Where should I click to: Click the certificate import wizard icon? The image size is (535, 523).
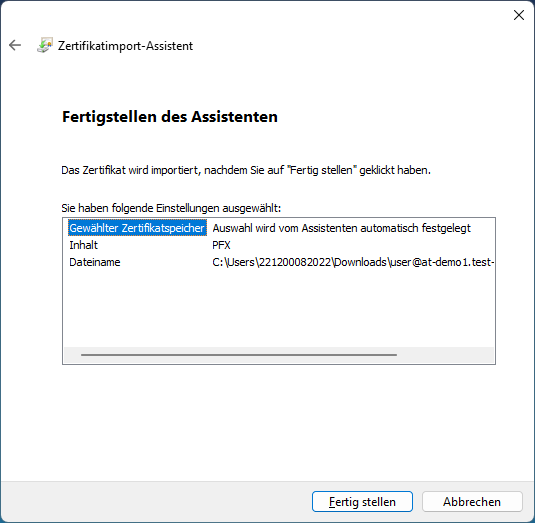pos(45,45)
